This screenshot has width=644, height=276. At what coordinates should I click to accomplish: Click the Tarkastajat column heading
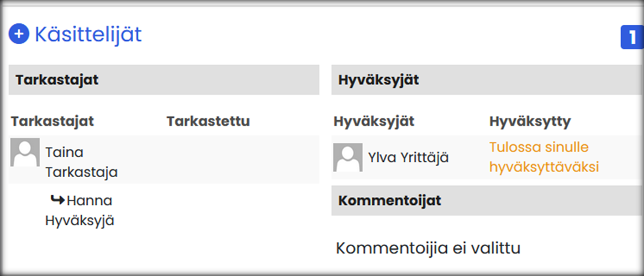click(x=52, y=121)
